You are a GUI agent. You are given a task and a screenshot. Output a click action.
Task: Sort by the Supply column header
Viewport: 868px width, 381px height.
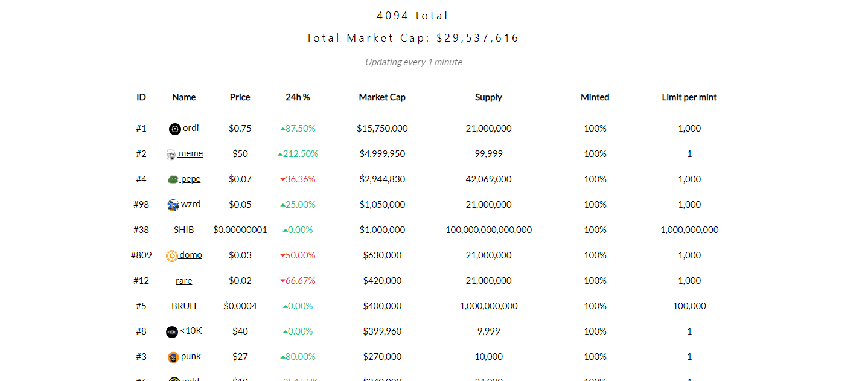tap(488, 97)
